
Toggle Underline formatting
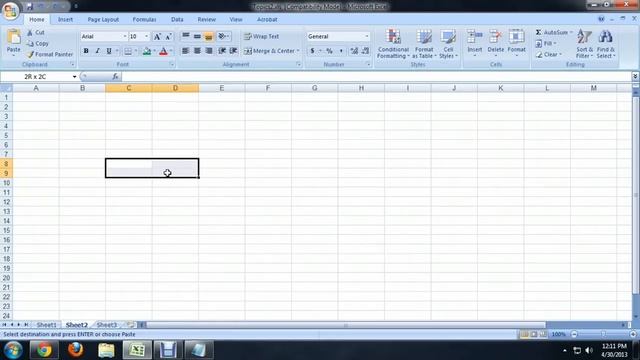109,51
